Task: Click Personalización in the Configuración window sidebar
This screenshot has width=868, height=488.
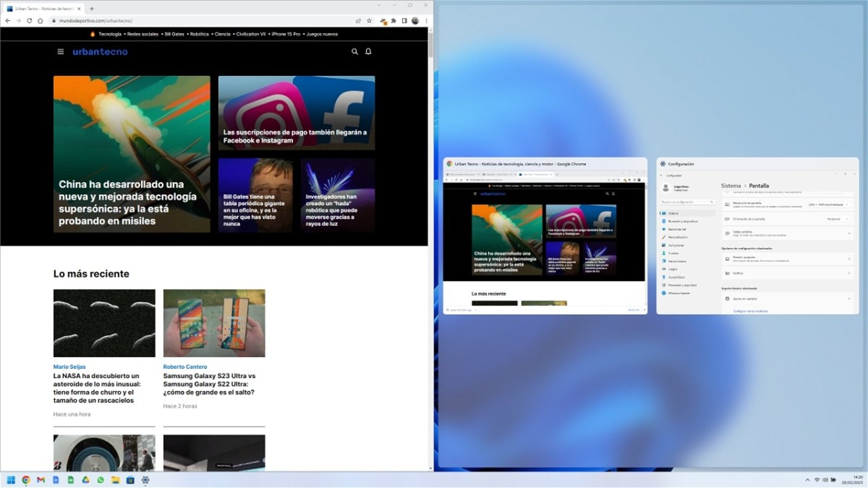Action: [x=678, y=237]
